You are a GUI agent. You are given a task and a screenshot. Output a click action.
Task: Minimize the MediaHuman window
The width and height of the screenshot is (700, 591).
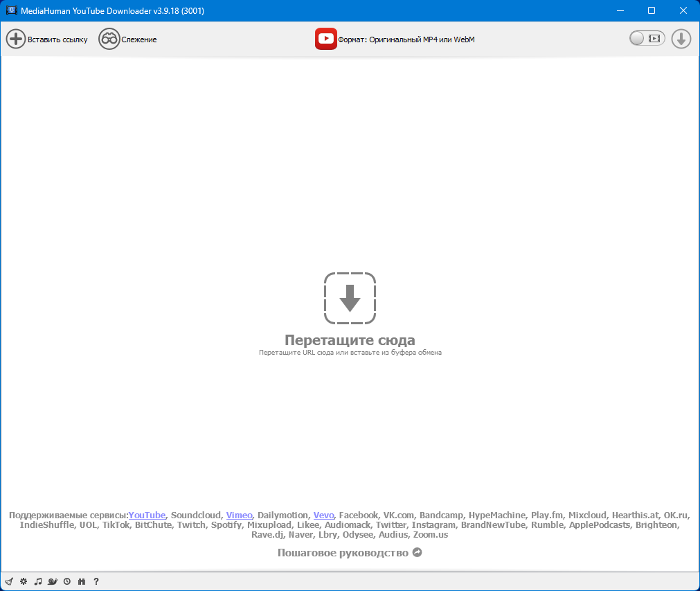coord(620,10)
